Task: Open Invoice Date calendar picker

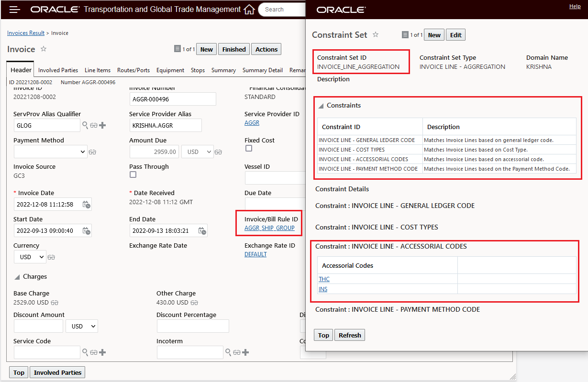Action: click(x=86, y=205)
